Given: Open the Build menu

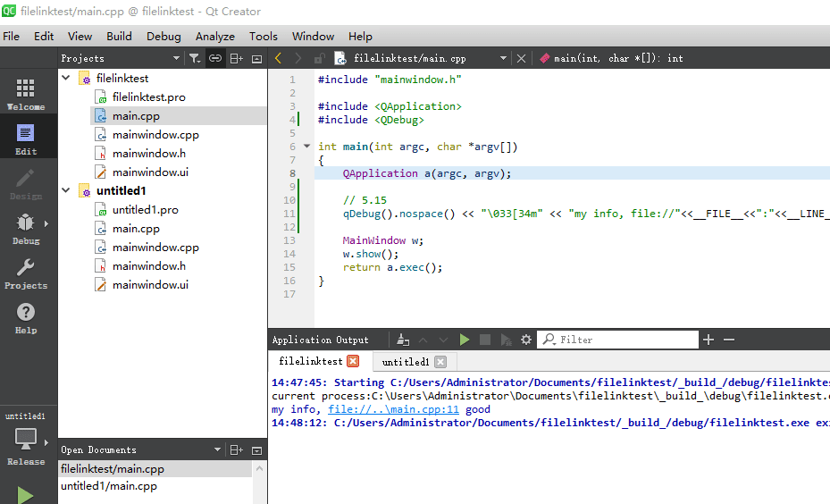Looking at the screenshot, I should 119,36.
